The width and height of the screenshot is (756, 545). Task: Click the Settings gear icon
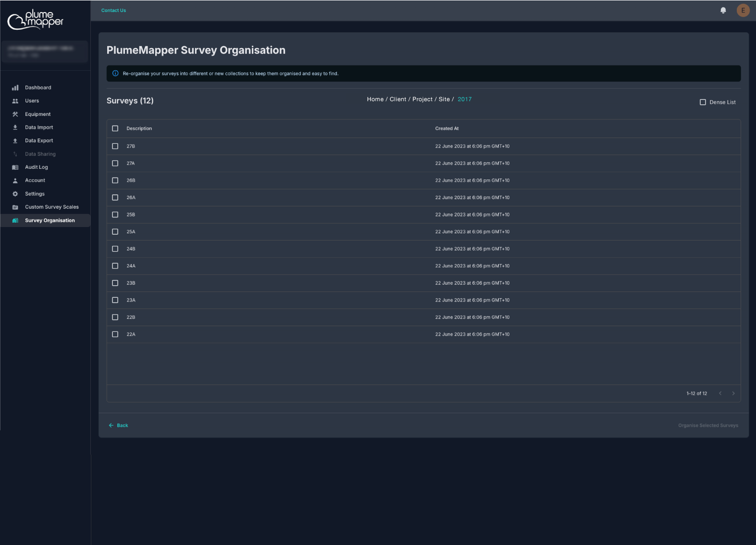15,194
